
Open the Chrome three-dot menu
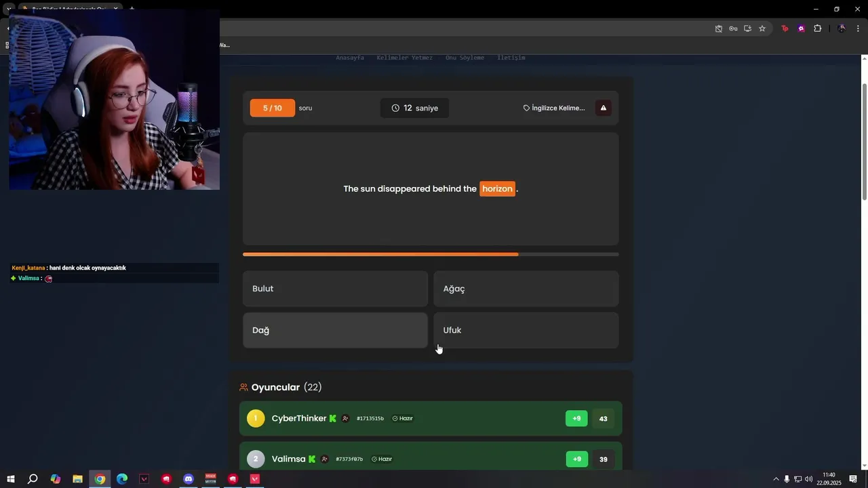859,28
